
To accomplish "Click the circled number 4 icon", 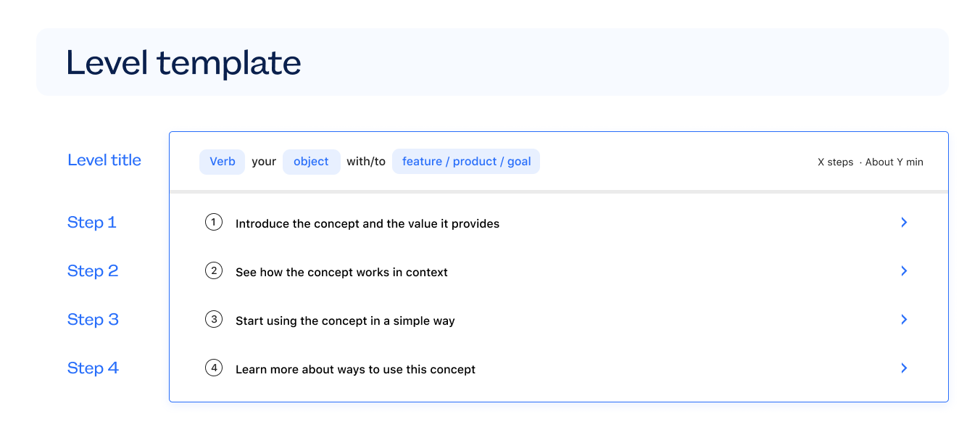I will (213, 368).
